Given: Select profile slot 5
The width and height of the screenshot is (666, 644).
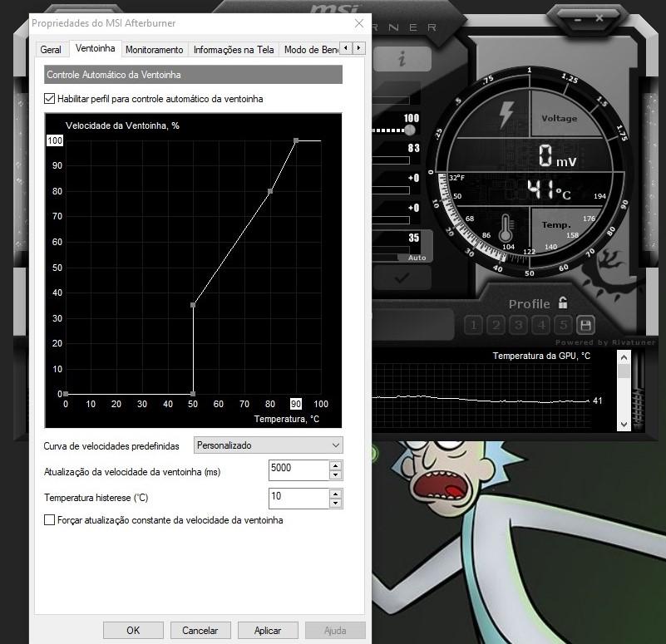Looking at the screenshot, I should click(563, 325).
